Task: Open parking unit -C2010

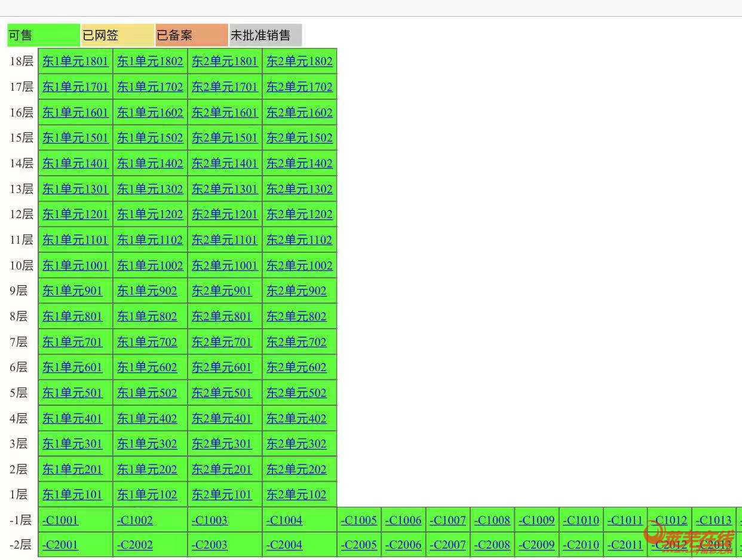Action: [x=581, y=545]
